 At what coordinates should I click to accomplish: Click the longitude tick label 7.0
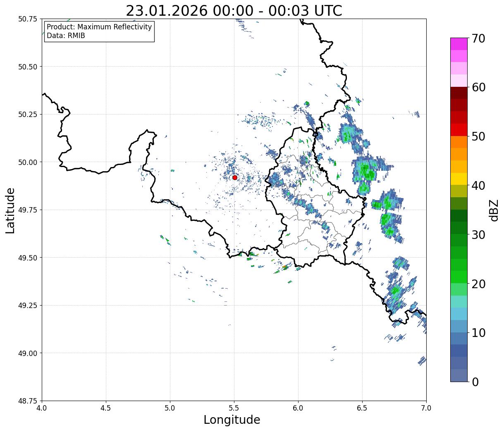point(426,408)
